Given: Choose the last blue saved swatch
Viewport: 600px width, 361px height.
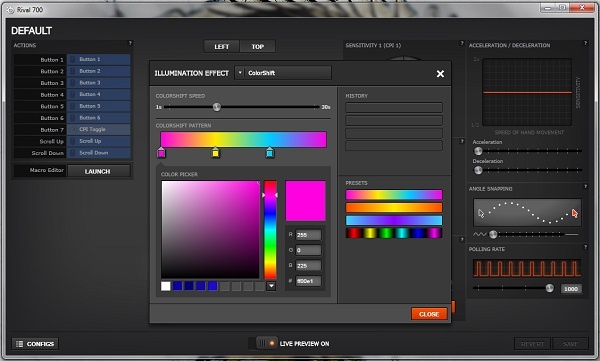Looking at the screenshot, I should (213, 286).
